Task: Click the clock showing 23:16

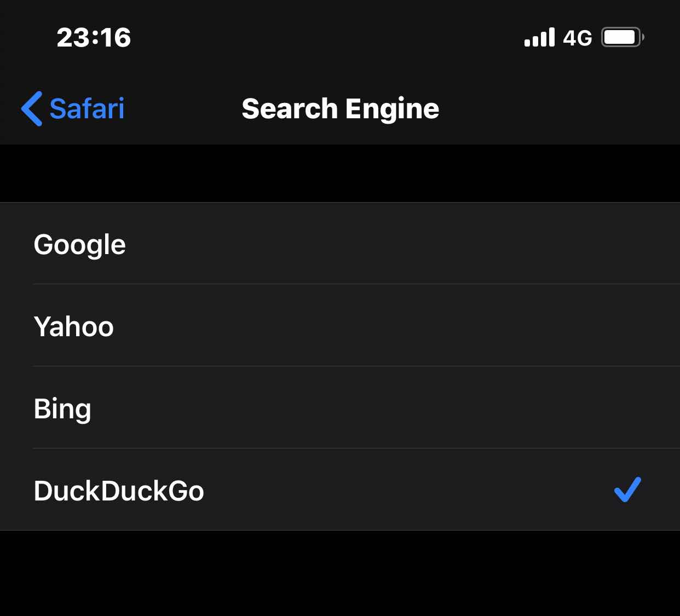Action: pos(94,38)
